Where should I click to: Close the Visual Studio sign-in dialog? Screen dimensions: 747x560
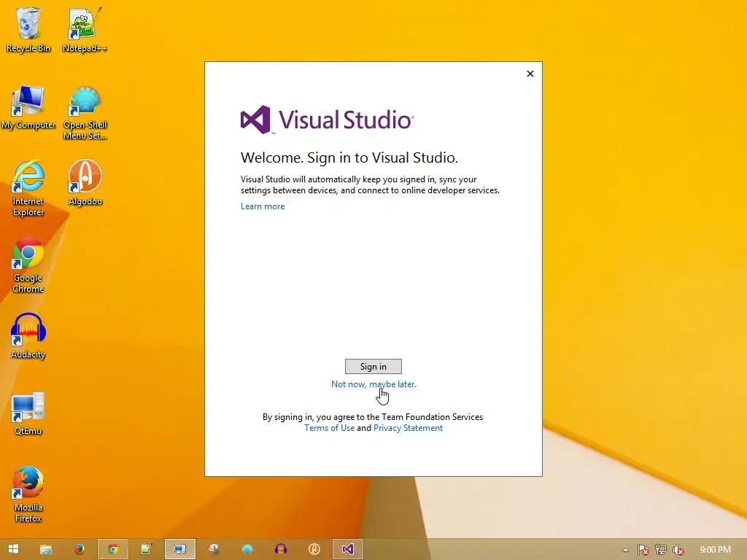click(530, 74)
